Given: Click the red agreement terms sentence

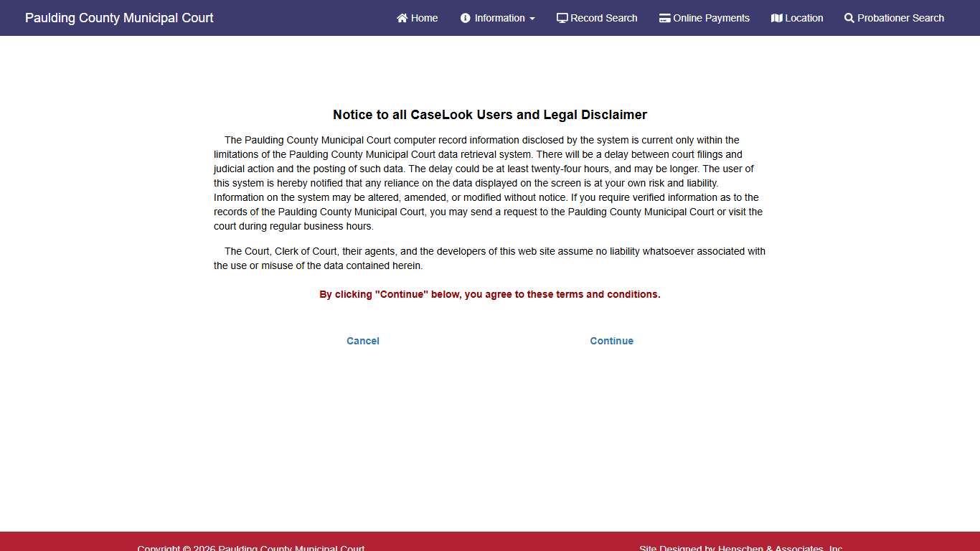Looking at the screenshot, I should (x=490, y=294).
